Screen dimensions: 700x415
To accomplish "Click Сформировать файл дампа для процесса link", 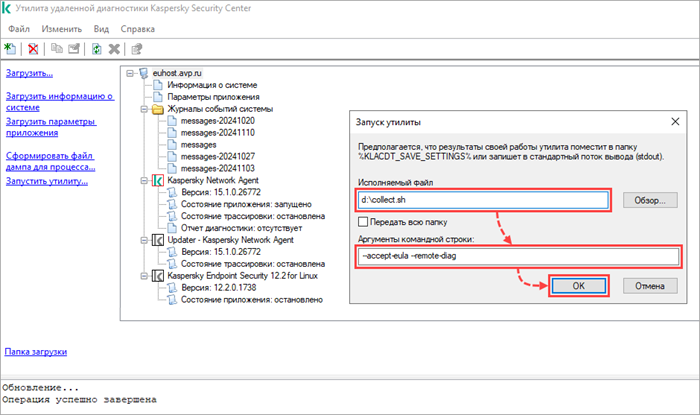I will click(50, 162).
